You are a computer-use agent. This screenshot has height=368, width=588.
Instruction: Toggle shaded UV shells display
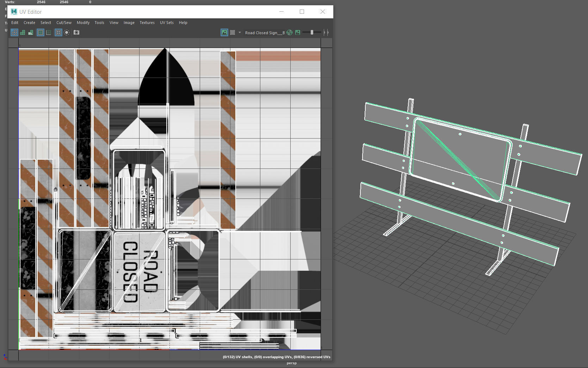23,32
